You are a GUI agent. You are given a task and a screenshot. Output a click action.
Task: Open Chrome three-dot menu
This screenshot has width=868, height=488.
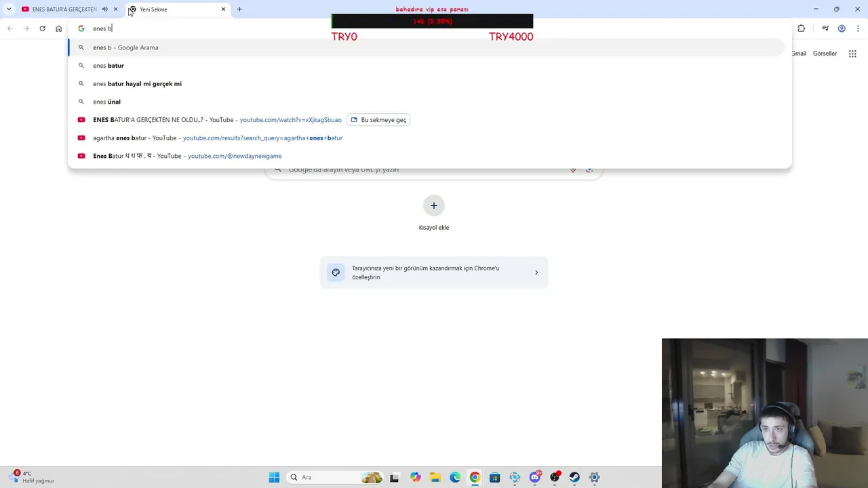[858, 28]
